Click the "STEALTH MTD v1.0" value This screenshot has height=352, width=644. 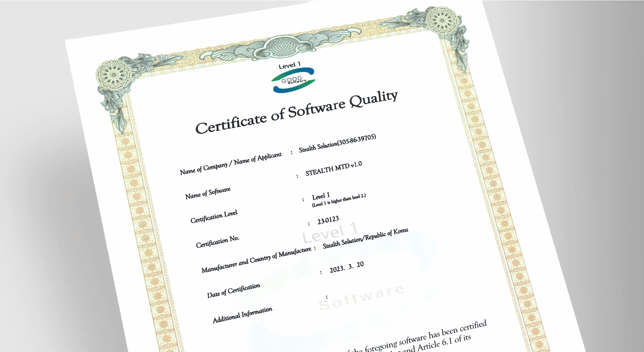pos(333,169)
